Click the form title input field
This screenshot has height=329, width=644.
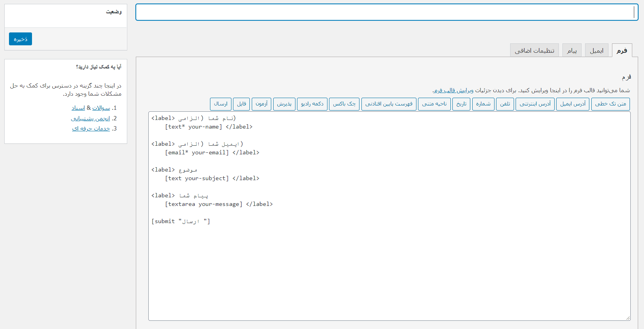[x=387, y=12]
